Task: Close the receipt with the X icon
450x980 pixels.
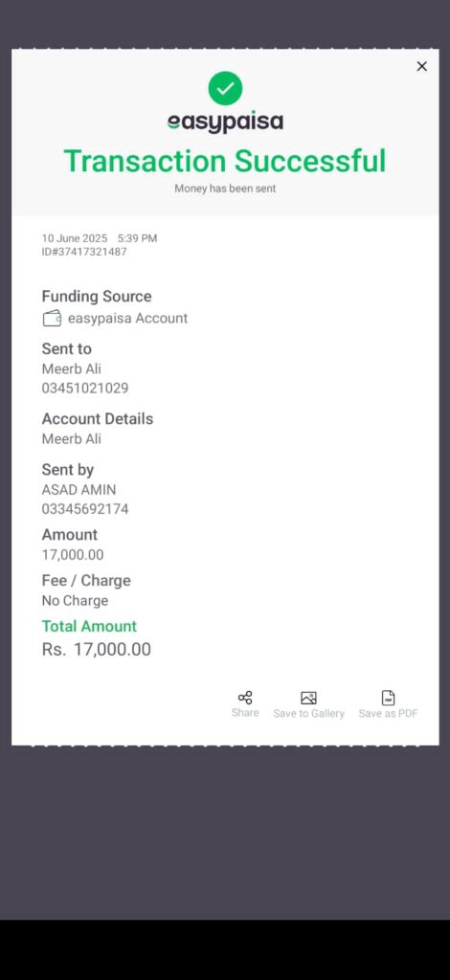Action: click(x=422, y=66)
